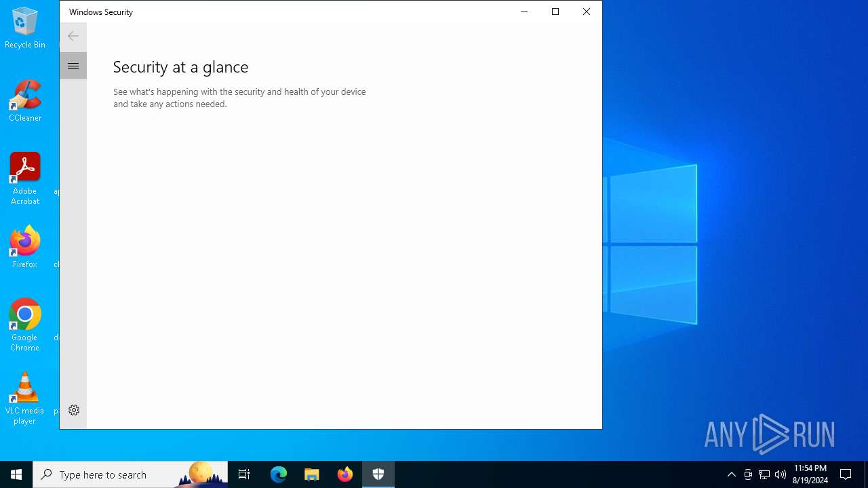Click the back arrow in Windows Security
Image resolution: width=868 pixels, height=488 pixels.
coord(73,36)
